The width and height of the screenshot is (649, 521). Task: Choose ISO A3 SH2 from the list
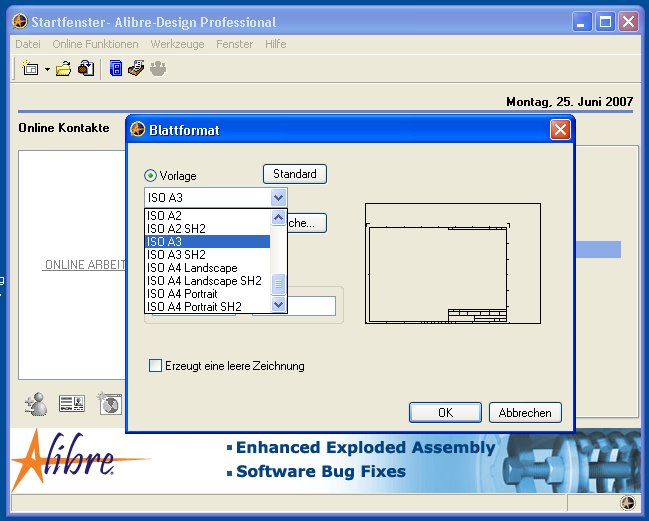[207, 254]
